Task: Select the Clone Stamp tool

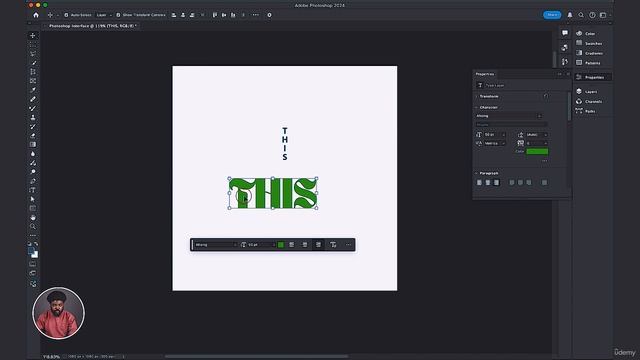Action: (x=33, y=117)
